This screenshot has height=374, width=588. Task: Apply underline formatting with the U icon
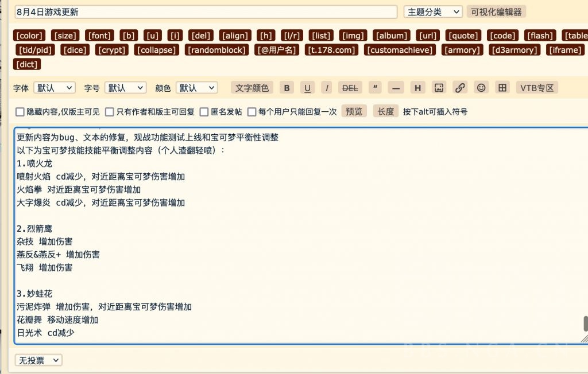pos(307,87)
